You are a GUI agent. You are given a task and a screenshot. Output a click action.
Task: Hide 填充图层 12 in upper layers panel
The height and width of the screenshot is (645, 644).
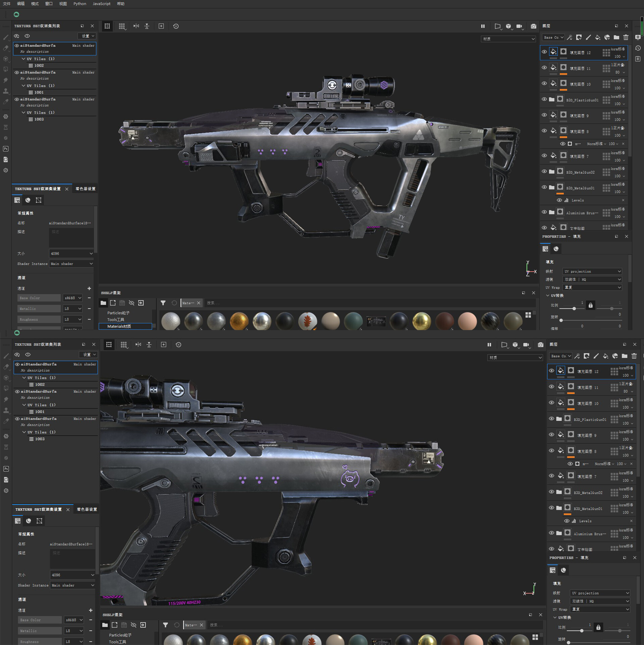pyautogui.click(x=544, y=52)
